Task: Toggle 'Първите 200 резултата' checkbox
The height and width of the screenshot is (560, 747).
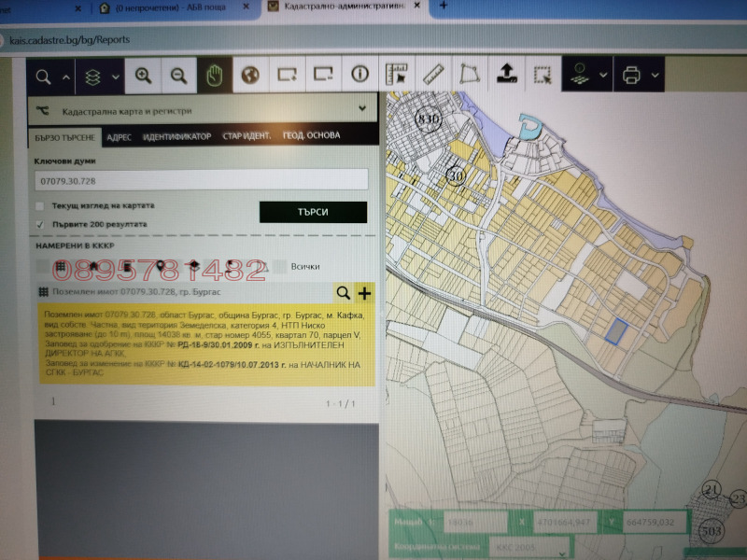Action: (x=39, y=224)
